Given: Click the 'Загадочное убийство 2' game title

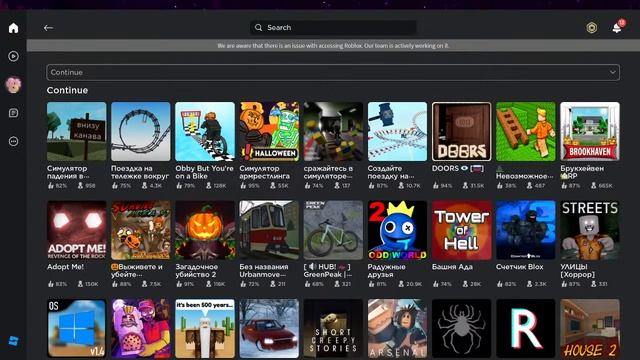Looking at the screenshot, I should tap(197, 270).
